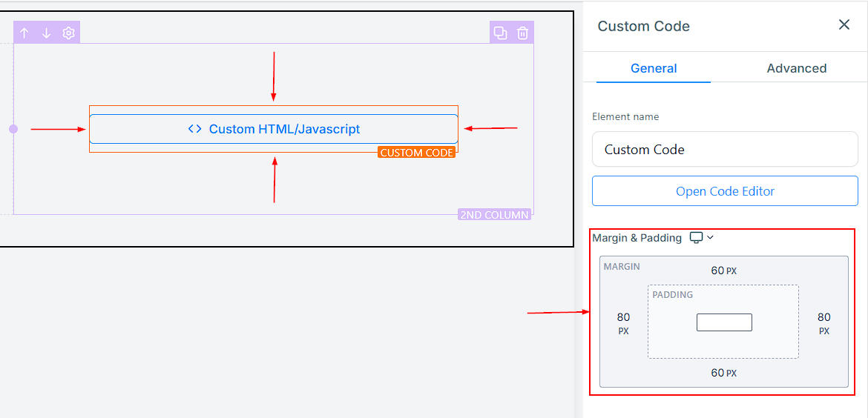Close the Custom Code panel

[844, 25]
